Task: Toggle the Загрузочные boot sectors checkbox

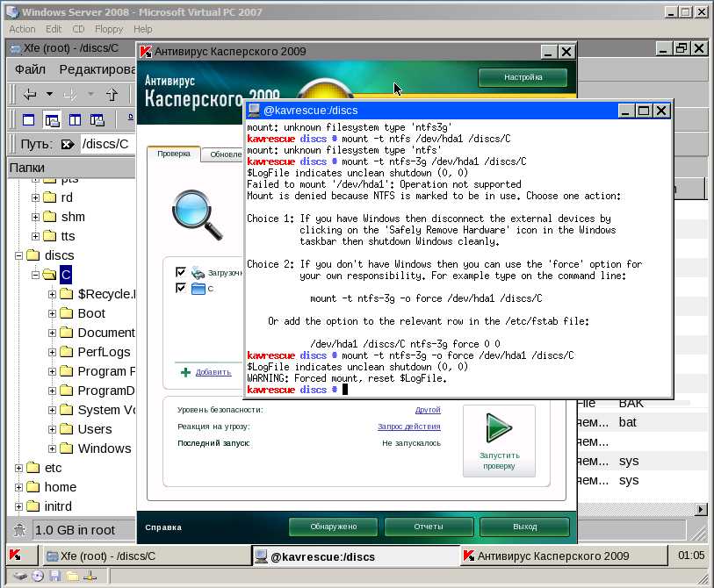Action: coord(180,272)
